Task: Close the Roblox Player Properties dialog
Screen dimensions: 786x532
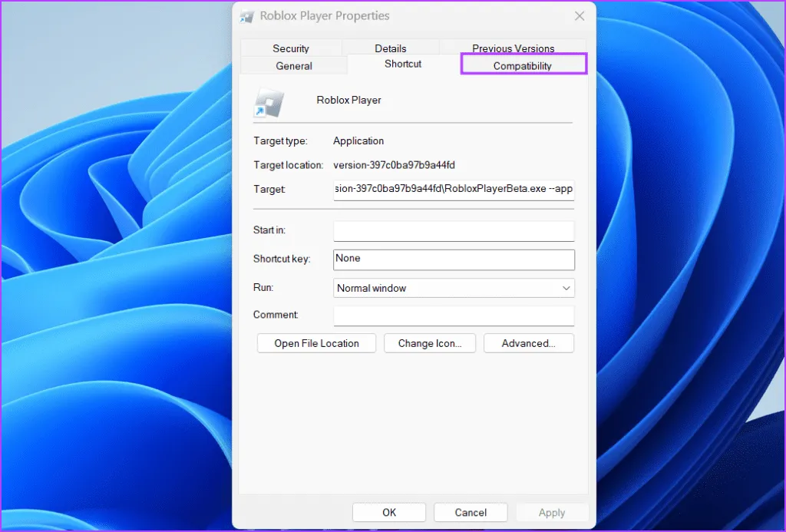Action: coord(578,16)
